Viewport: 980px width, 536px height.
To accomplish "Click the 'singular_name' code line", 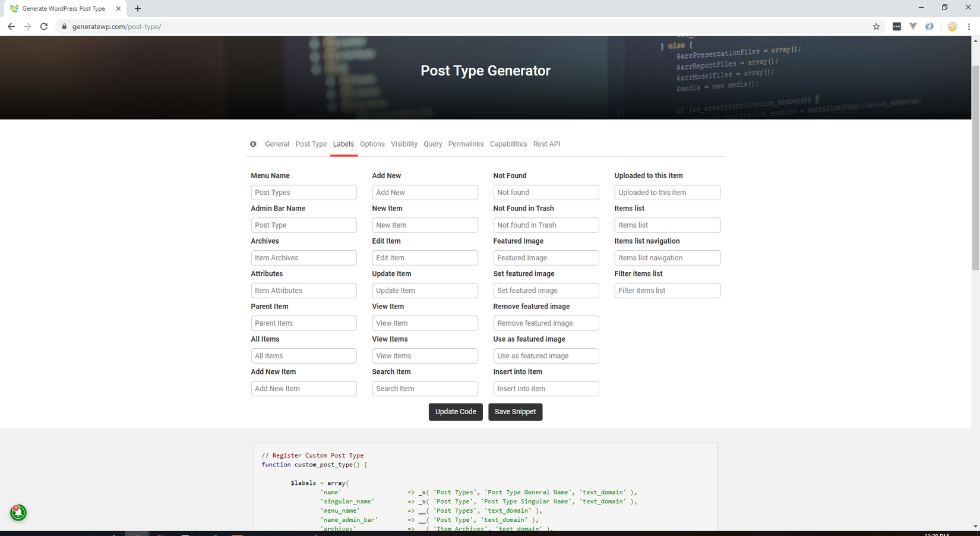I will (478, 502).
